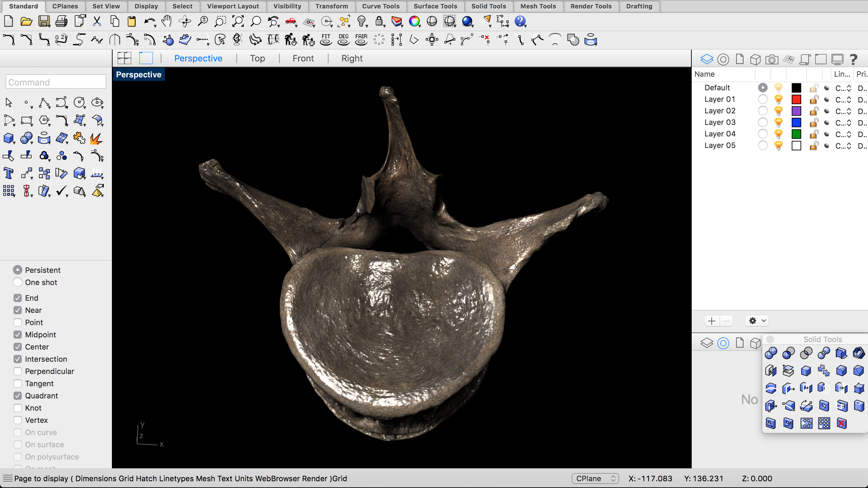Click the right panel help question mark
Screen dimensions: 868x488
tap(853, 59)
